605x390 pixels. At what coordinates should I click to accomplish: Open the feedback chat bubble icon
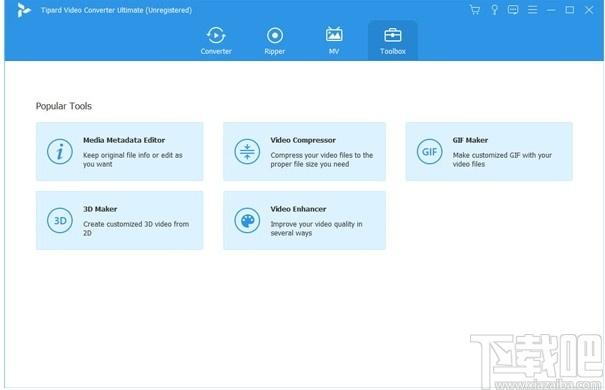pos(513,10)
